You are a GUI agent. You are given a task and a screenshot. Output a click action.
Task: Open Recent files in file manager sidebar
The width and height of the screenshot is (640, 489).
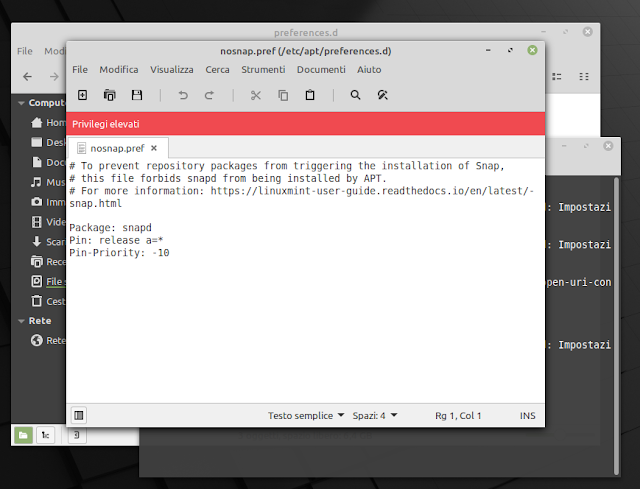pos(48,262)
